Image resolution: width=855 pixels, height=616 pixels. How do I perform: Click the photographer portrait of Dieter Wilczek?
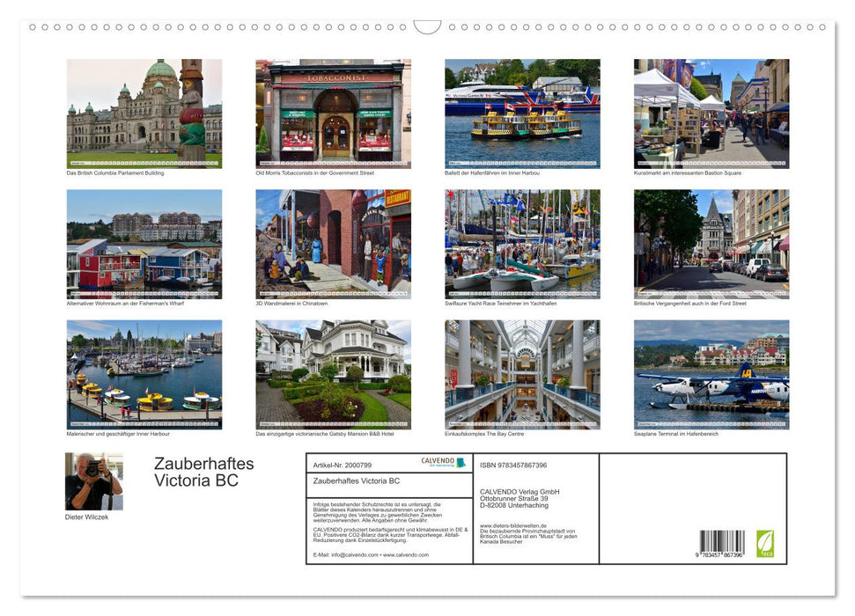(x=92, y=480)
